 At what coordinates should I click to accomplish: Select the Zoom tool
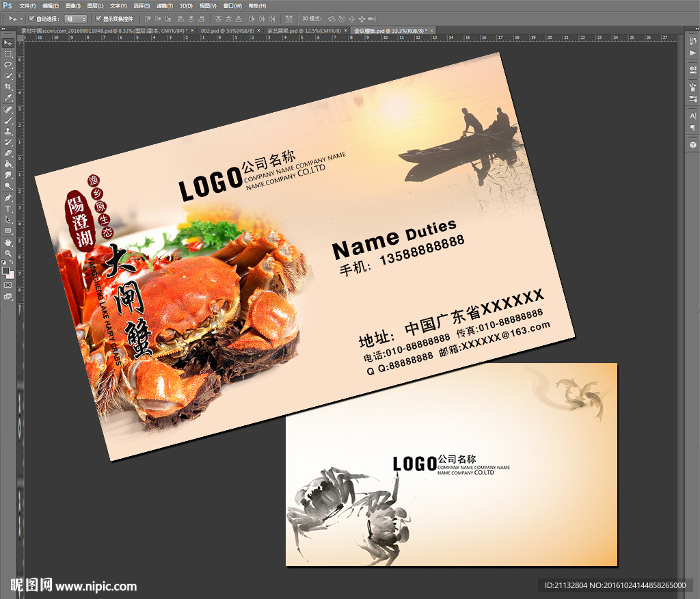coord(8,253)
